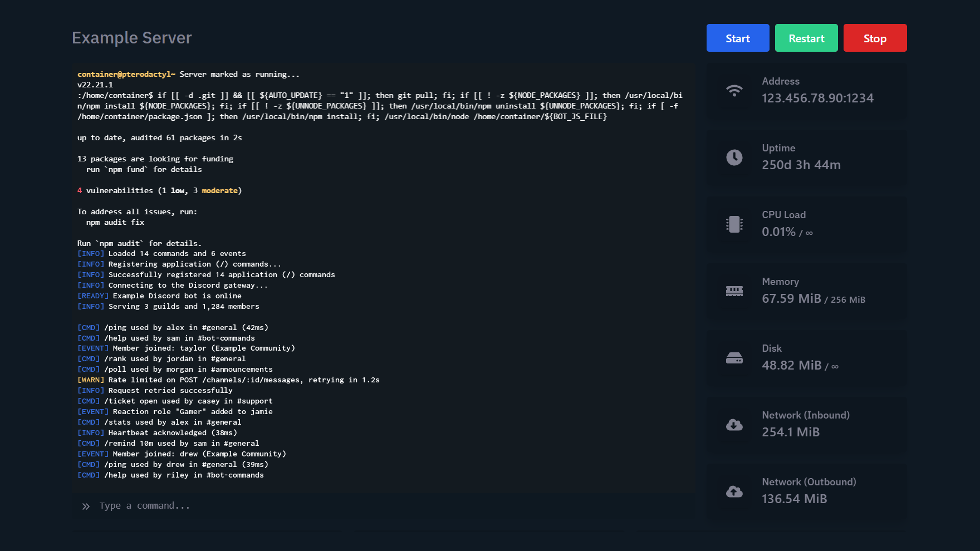Click the cloud upload Outbound icon
Viewport: 980px width, 551px height.
pyautogui.click(x=734, y=491)
